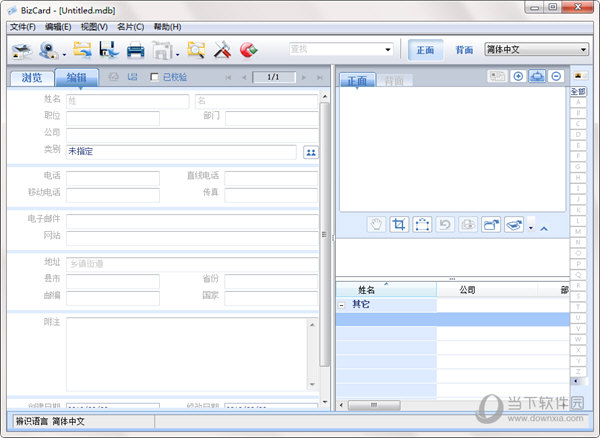
Task: Select letter A in alphabet index
Action: 578,103
